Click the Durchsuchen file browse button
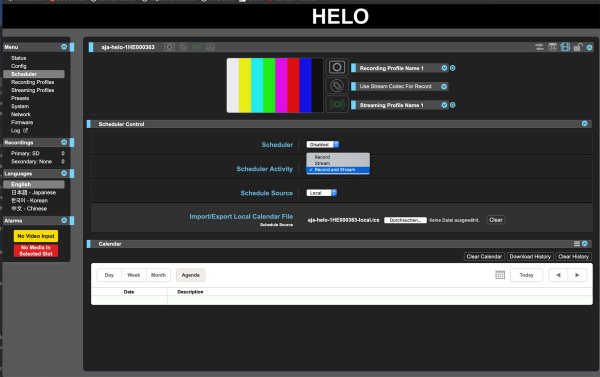600x377 pixels. (405, 220)
